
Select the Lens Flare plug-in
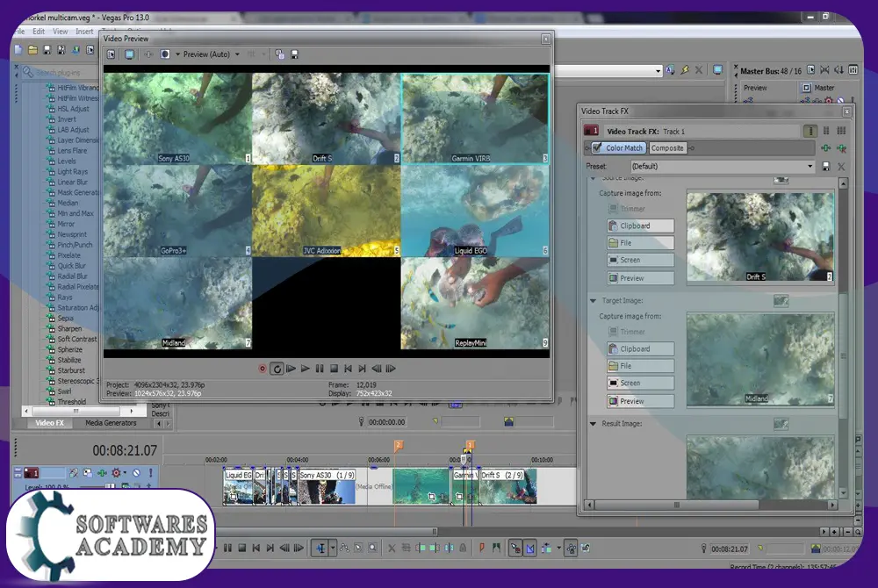(x=72, y=151)
